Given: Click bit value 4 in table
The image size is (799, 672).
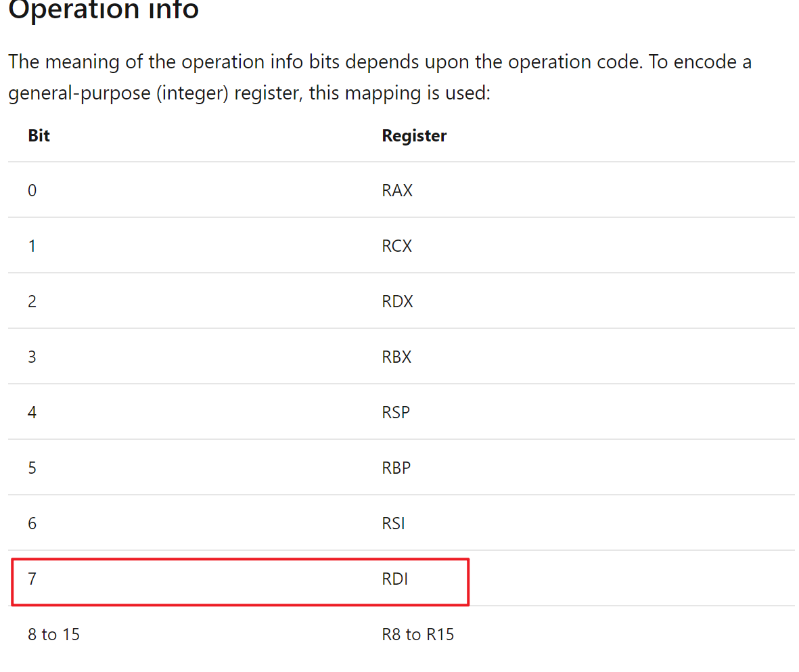Looking at the screenshot, I should coord(32,412).
